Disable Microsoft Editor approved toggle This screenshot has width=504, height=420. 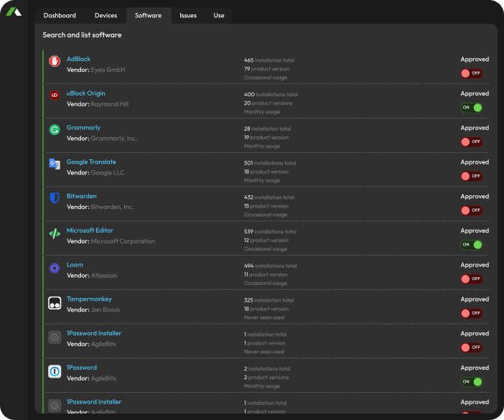click(x=472, y=245)
